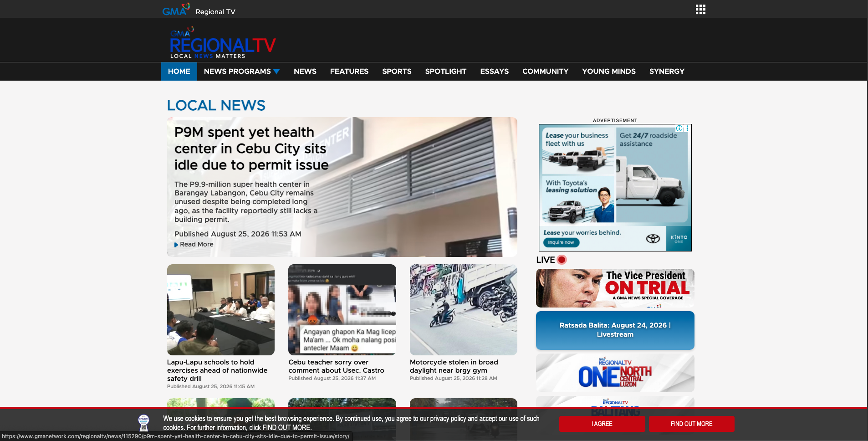The height and width of the screenshot is (441, 868).
Task: Open Ratsada Balita August 24 livestream
Action: 615,330
